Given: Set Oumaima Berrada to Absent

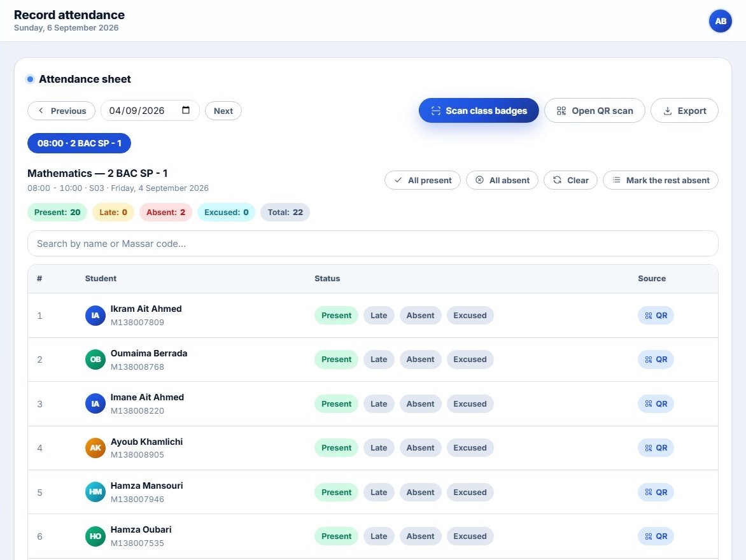Looking at the screenshot, I should (420, 359).
